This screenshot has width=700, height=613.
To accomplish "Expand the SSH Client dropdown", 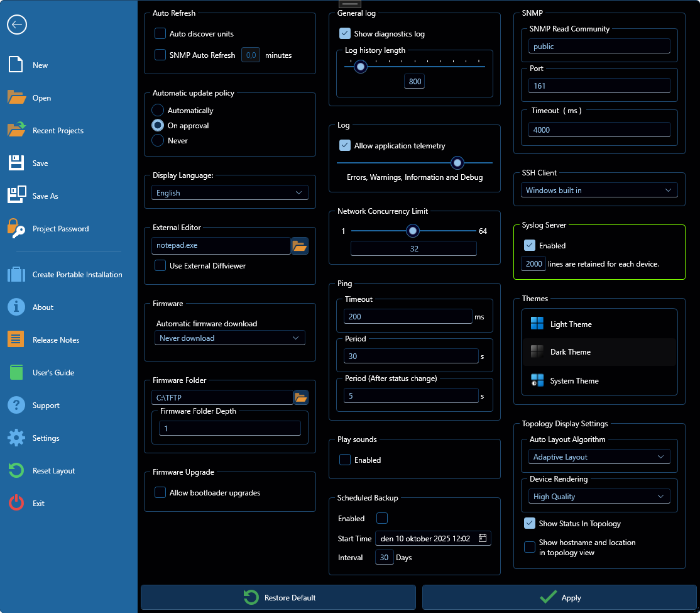I will pyautogui.click(x=599, y=190).
